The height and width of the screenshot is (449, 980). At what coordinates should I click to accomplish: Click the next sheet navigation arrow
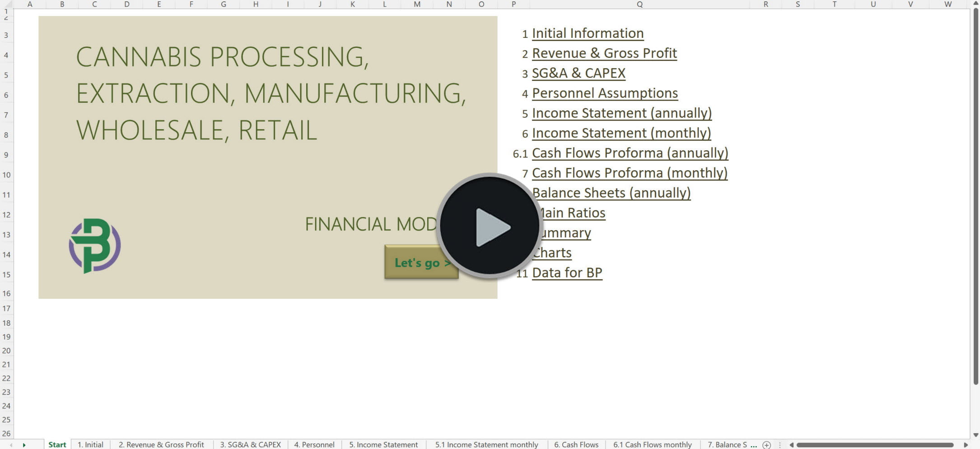[x=25, y=445]
